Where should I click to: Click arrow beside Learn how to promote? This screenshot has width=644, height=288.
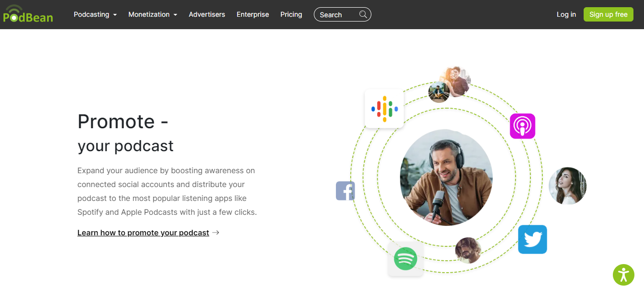click(216, 233)
